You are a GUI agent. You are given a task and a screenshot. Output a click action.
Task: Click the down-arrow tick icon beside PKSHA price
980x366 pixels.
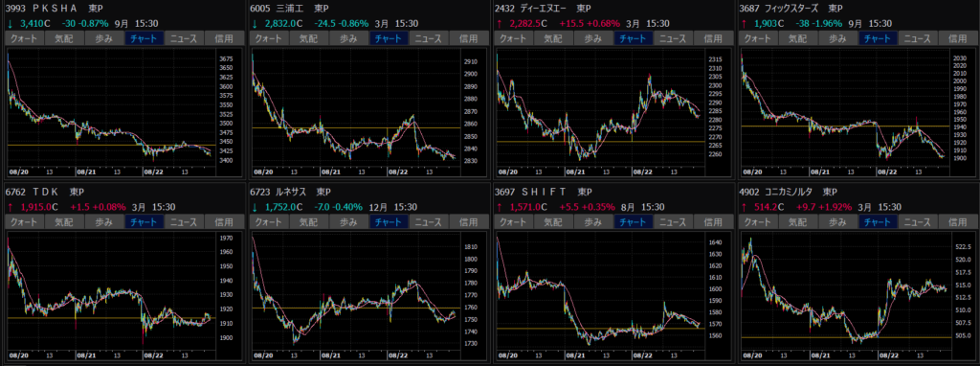[10, 24]
